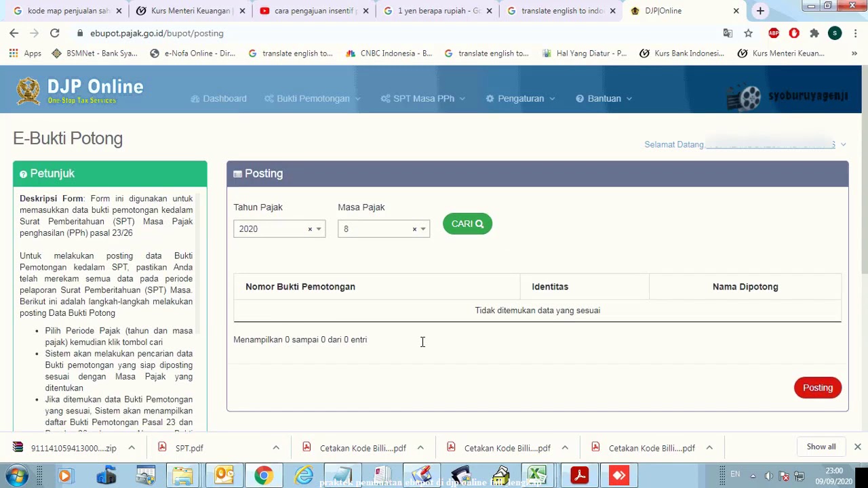This screenshot has height=488, width=868.
Task: Open the Apps shortcut in bookmarks bar
Action: coord(25,53)
